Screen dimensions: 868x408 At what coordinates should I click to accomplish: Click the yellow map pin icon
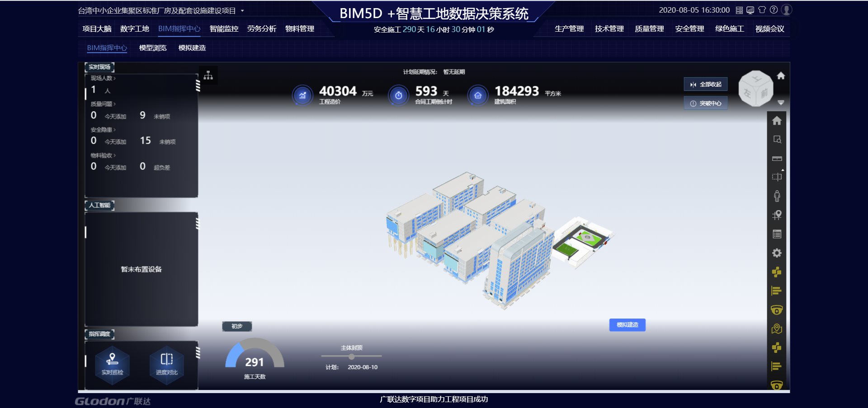(777, 329)
